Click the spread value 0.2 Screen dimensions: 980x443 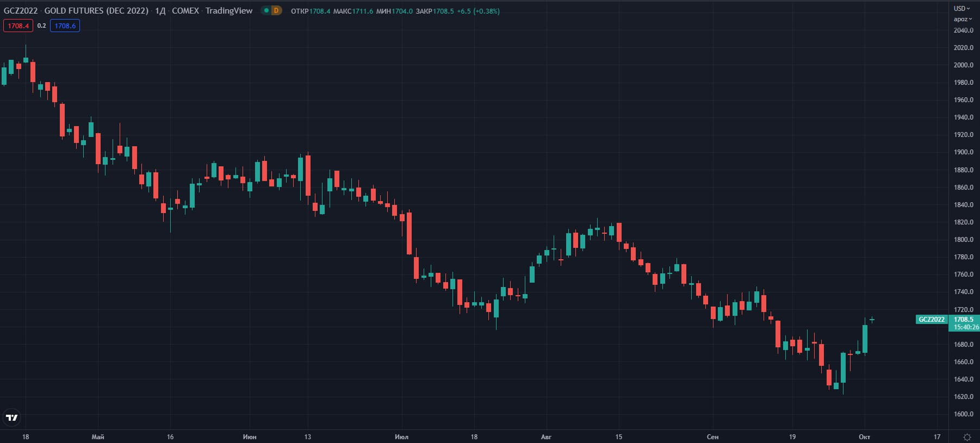point(41,26)
